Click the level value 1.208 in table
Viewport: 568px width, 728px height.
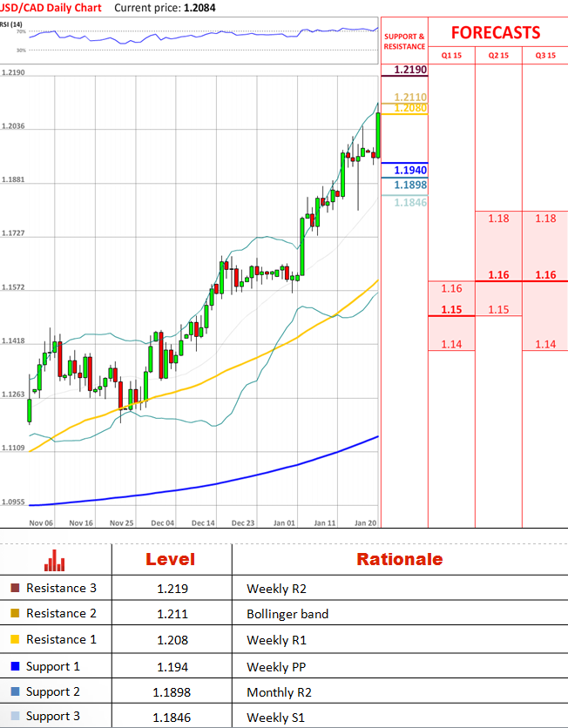[x=172, y=640]
